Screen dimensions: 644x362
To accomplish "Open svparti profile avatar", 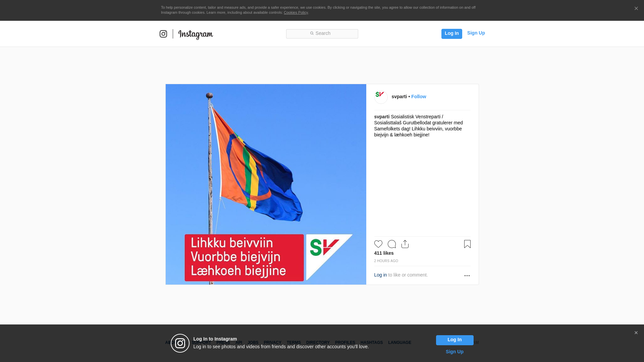I will click(x=381, y=97).
